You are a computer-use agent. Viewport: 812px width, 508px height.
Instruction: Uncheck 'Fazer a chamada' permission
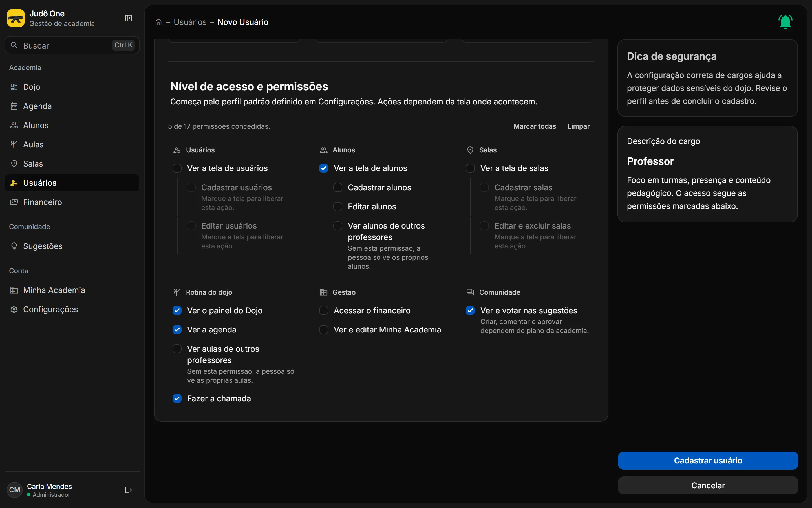177,398
